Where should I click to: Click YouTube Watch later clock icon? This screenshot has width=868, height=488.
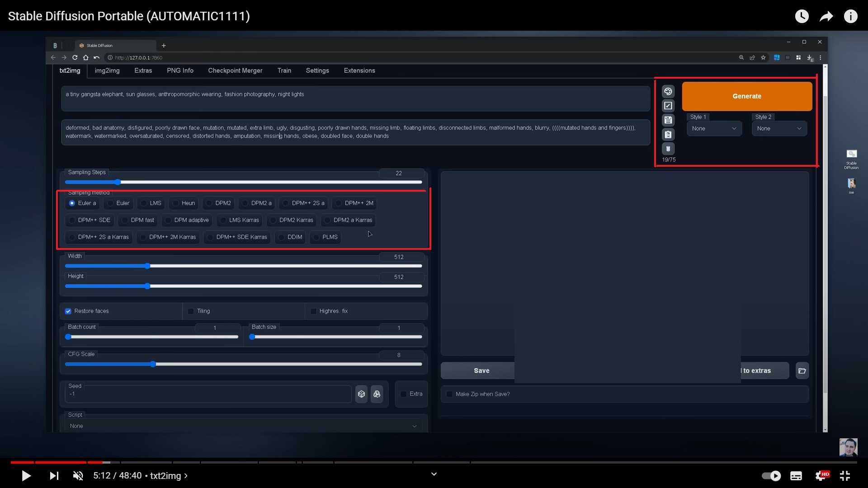[802, 16]
